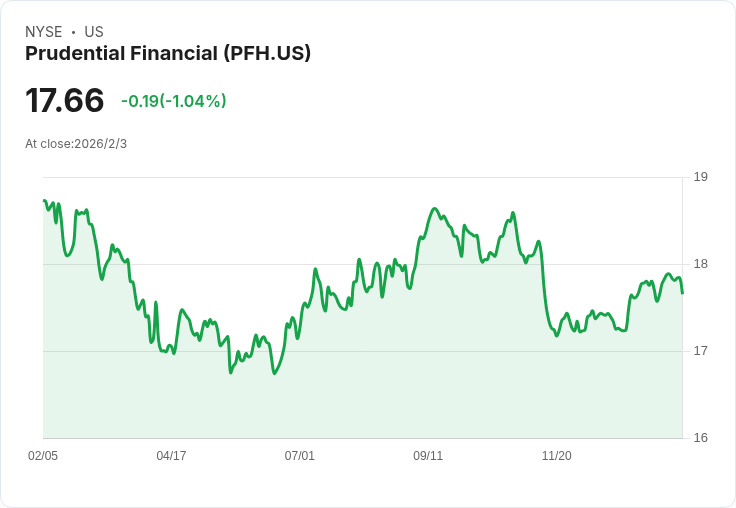736x508 pixels.
Task: Click the 16 label on the price axis
Action: (x=701, y=438)
